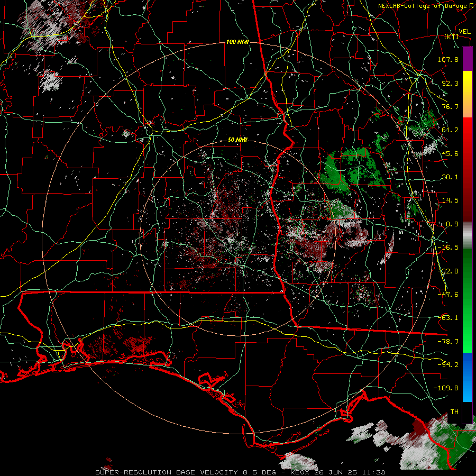Select the -94.2 velocity scale value
Viewport: 476px width, 476px height.
(448, 365)
